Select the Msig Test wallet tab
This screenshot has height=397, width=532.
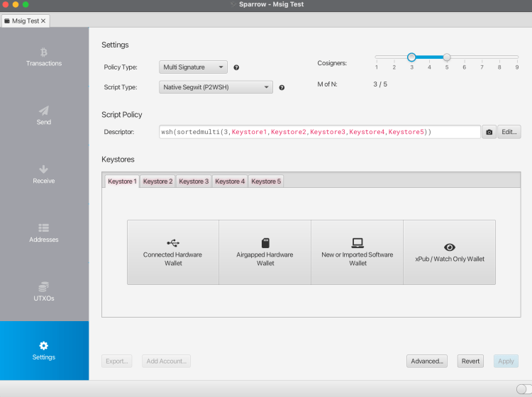tap(25, 21)
